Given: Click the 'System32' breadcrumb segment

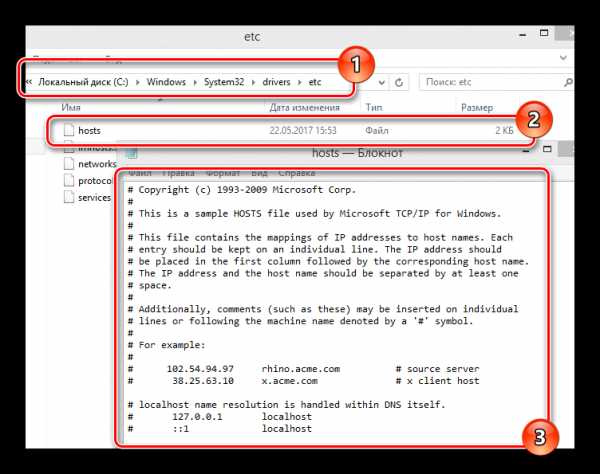Looking at the screenshot, I should (224, 82).
